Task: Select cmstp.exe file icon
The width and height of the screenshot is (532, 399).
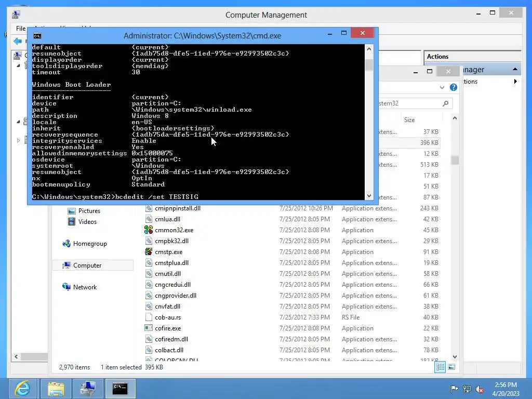Action: pos(148,252)
